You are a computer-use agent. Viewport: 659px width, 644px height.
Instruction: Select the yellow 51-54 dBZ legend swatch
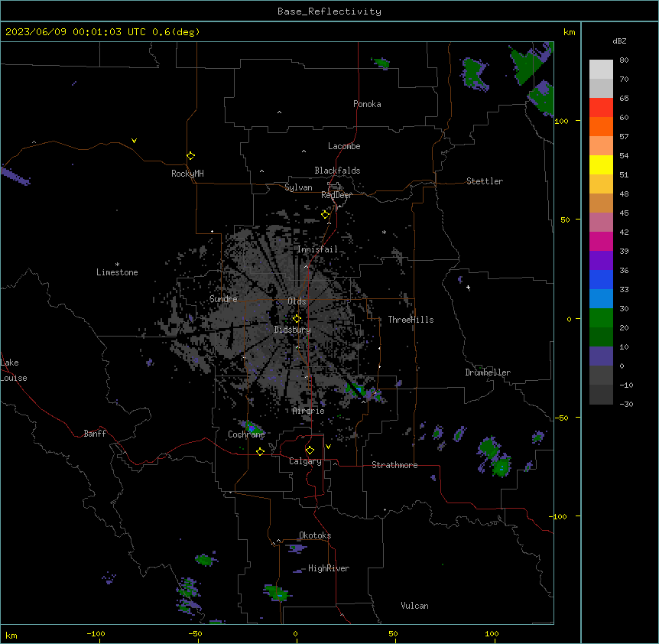coord(601,164)
